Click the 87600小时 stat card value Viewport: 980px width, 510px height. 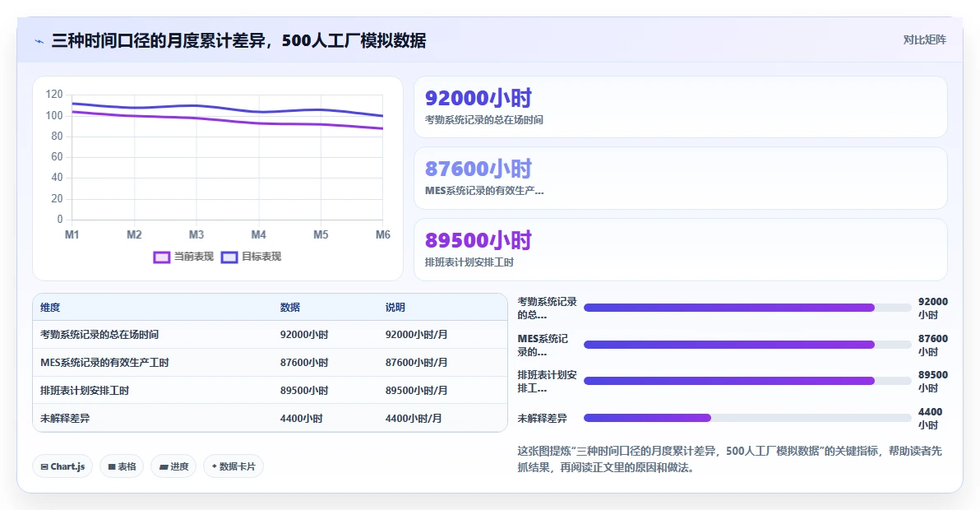point(478,169)
